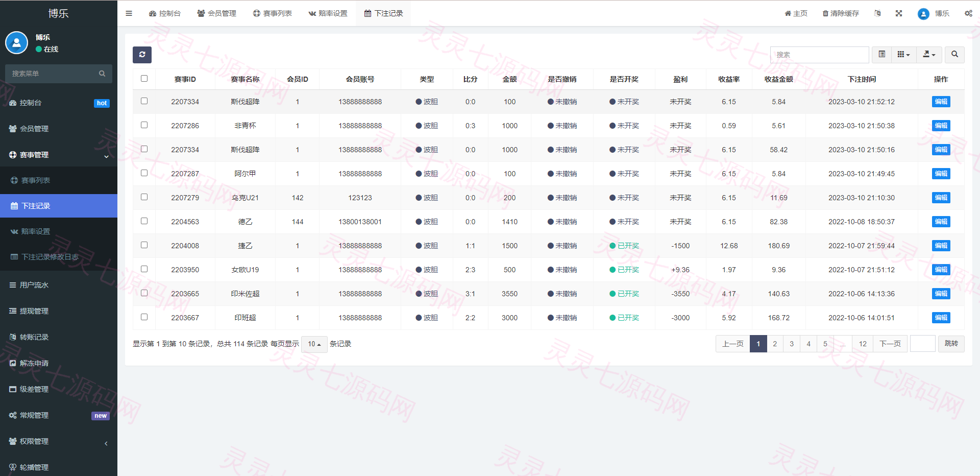Open the export data dropdown
980x476 pixels.
pos(929,55)
